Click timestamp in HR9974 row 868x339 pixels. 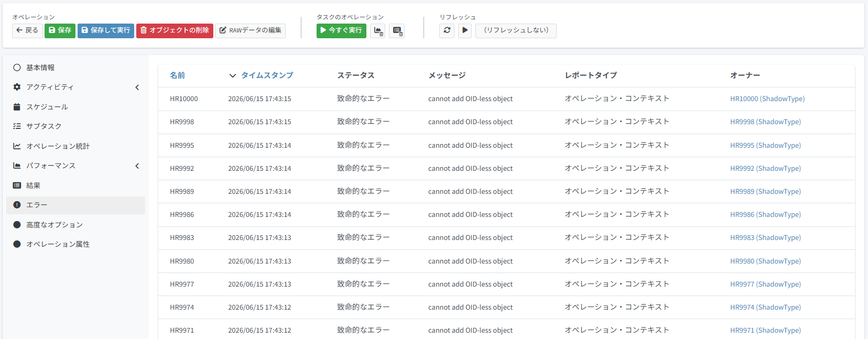click(x=259, y=307)
